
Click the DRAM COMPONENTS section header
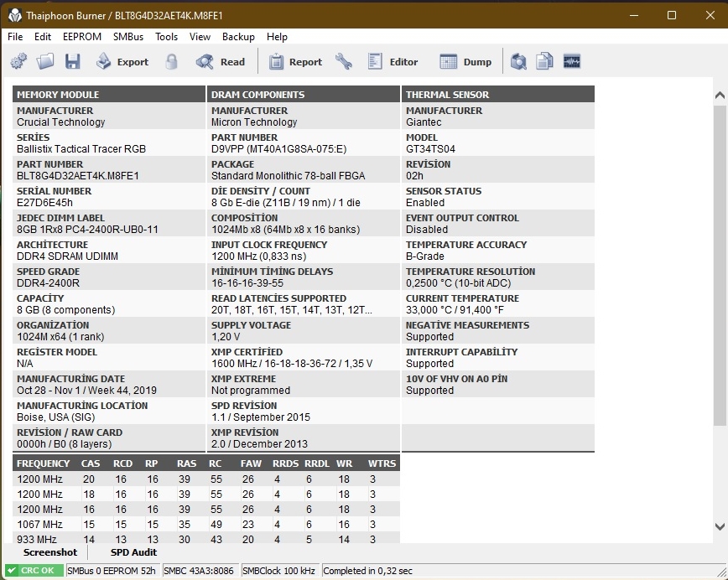pos(303,94)
